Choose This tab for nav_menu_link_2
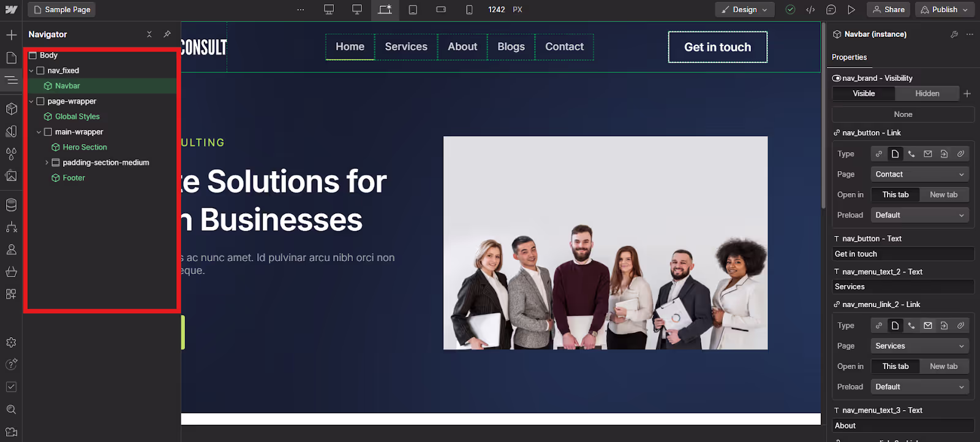980x442 pixels. click(895, 367)
